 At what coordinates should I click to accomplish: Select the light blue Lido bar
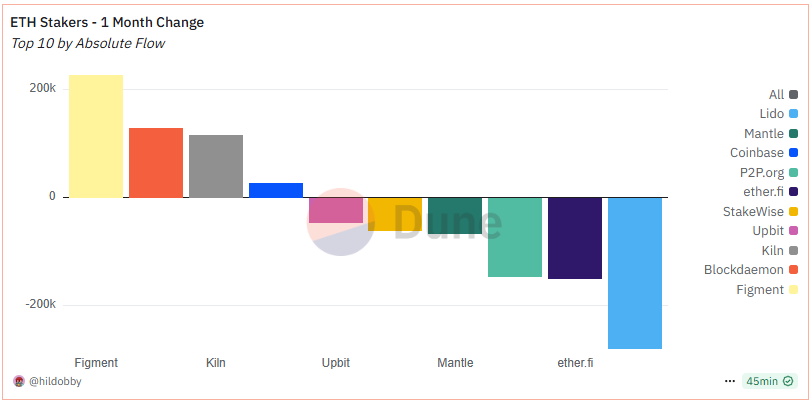[635, 273]
